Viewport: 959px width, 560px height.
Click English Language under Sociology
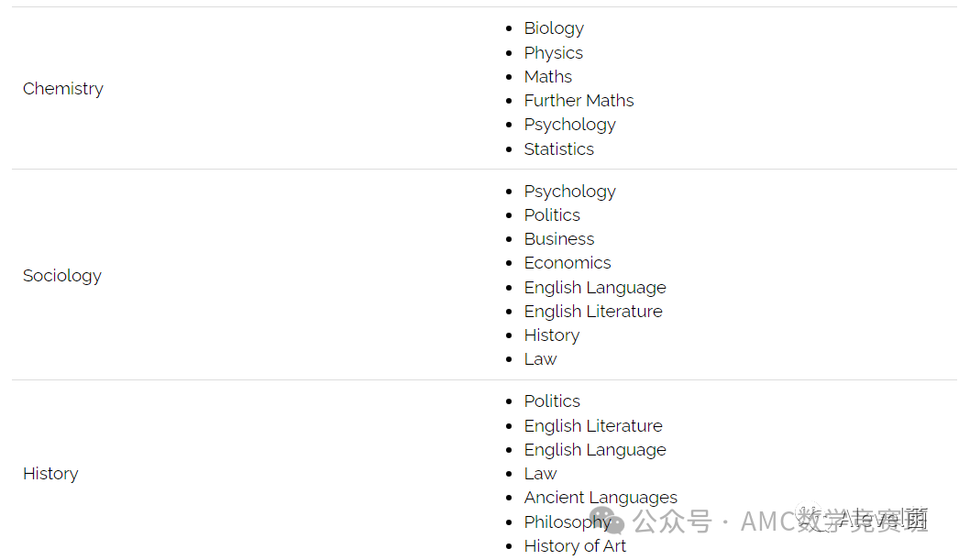tap(594, 288)
